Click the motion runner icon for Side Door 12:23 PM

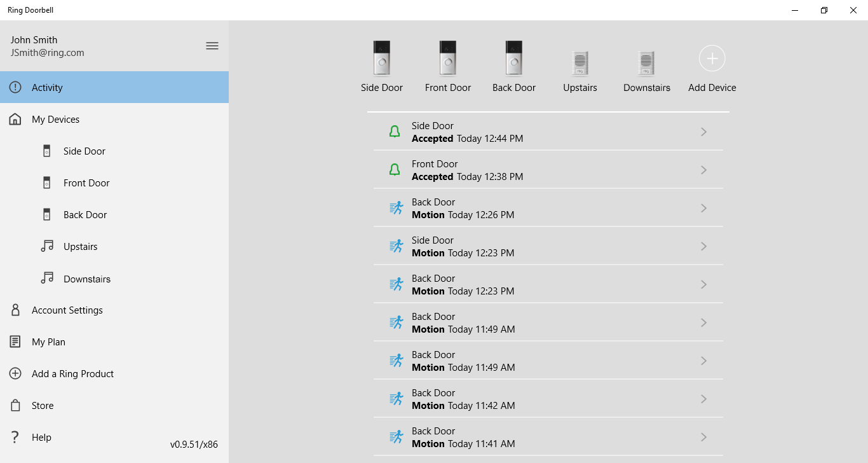[396, 246]
